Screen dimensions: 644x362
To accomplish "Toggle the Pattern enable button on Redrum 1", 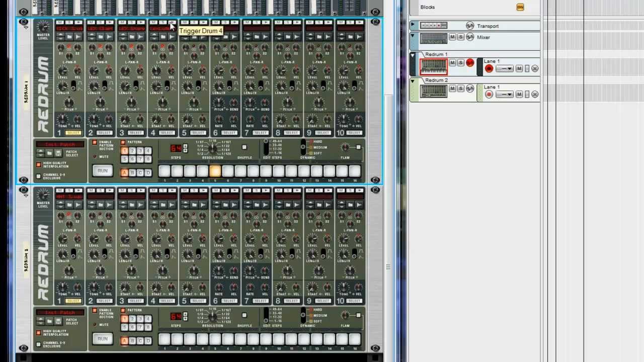I will point(123,142).
